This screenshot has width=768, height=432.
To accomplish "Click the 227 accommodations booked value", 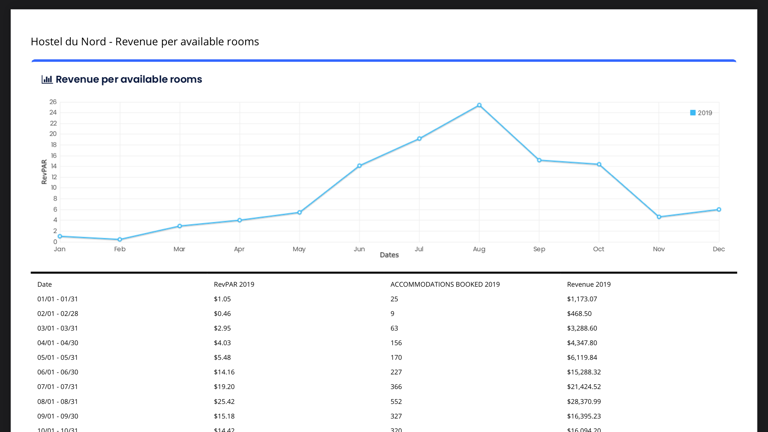I will 396,372.
